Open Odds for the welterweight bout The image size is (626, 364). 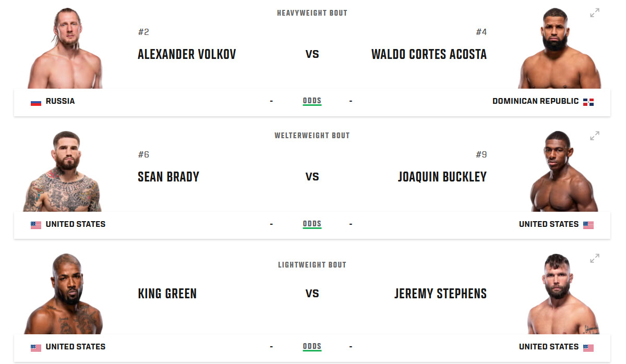click(312, 224)
